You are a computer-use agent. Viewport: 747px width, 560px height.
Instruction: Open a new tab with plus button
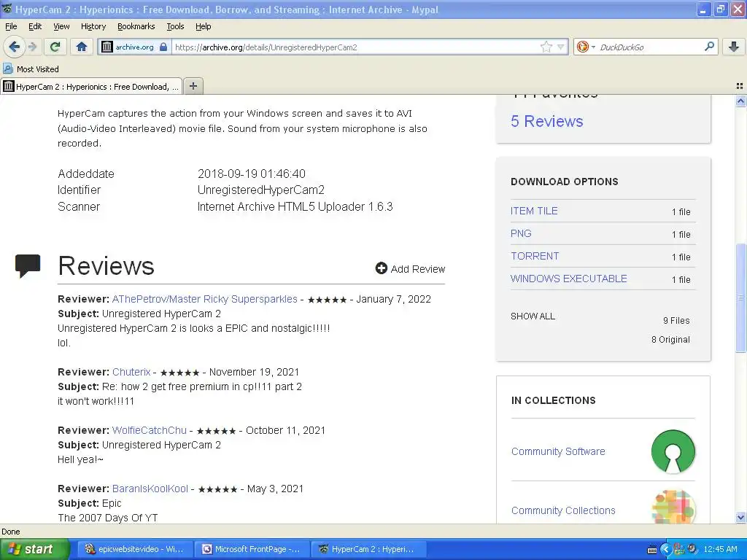pos(193,86)
